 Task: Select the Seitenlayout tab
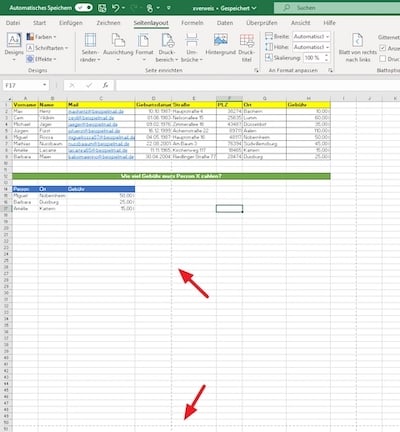coord(151,23)
